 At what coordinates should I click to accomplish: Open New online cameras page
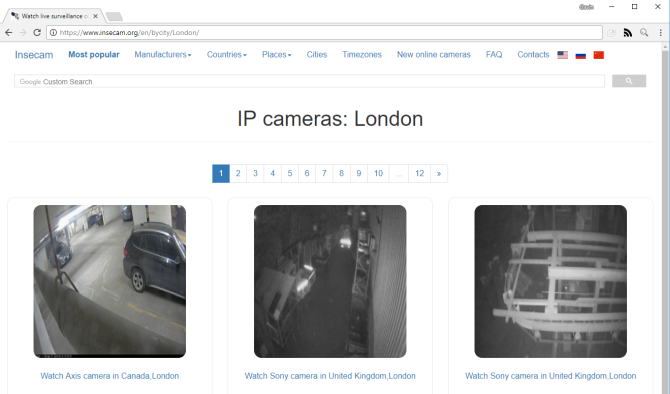click(434, 55)
